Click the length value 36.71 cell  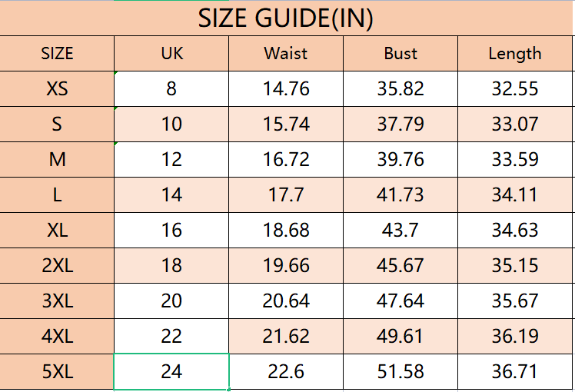515,371
